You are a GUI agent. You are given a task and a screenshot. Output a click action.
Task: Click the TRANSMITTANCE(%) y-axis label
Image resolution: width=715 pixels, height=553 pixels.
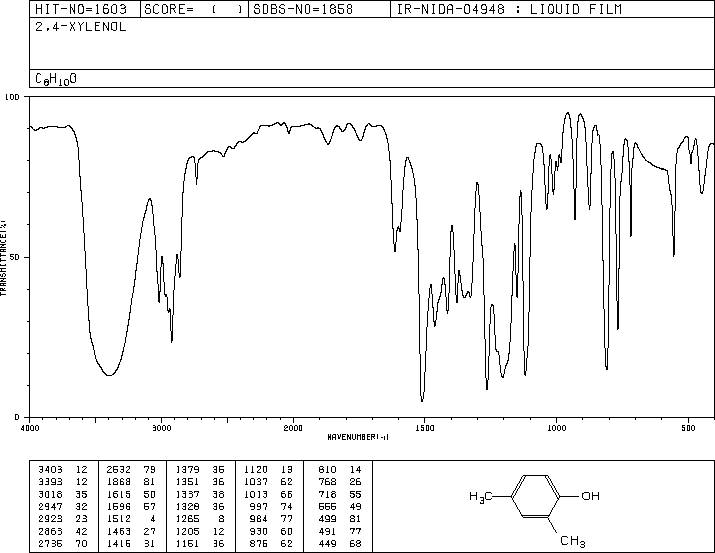(3, 258)
